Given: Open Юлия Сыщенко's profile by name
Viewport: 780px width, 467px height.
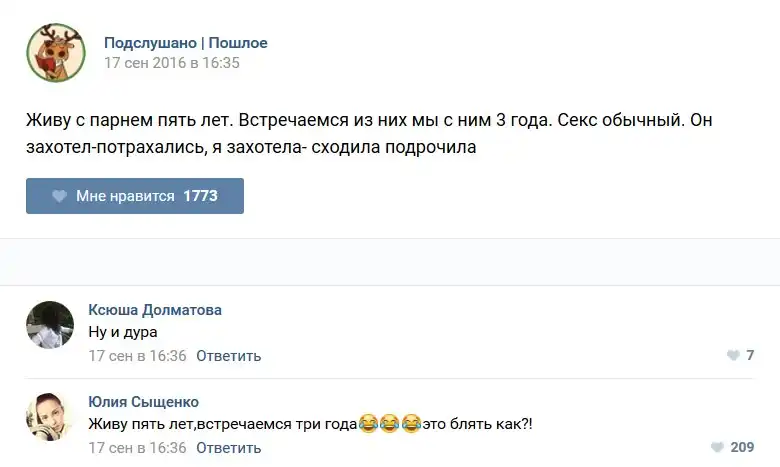Looking at the screenshot, I should (144, 402).
